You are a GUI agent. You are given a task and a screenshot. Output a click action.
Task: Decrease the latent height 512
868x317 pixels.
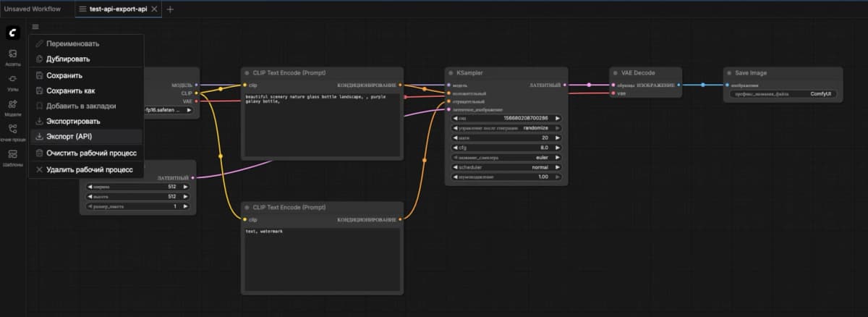click(x=91, y=196)
